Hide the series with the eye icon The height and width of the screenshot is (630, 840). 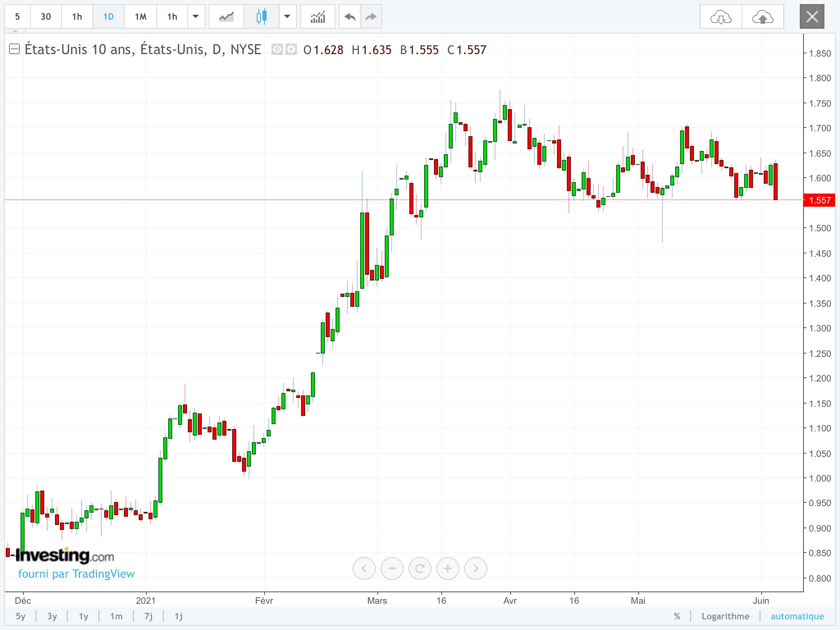pos(277,50)
